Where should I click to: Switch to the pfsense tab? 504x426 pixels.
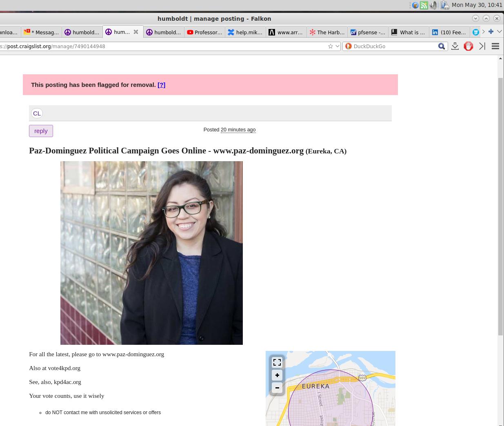tap(368, 32)
